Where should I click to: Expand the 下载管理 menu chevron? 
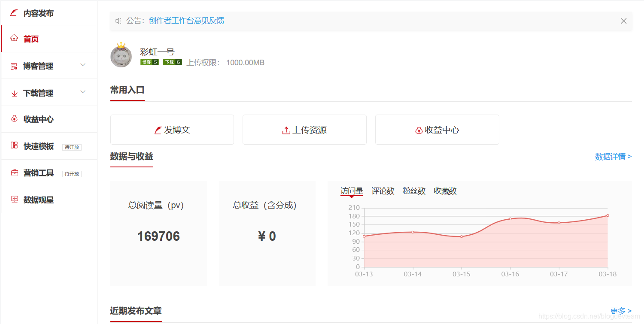click(x=83, y=92)
